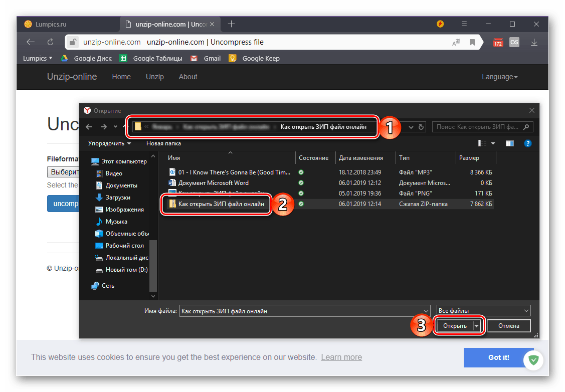Open the Learn more cookie link
The height and width of the screenshot is (392, 565).
[x=341, y=357]
